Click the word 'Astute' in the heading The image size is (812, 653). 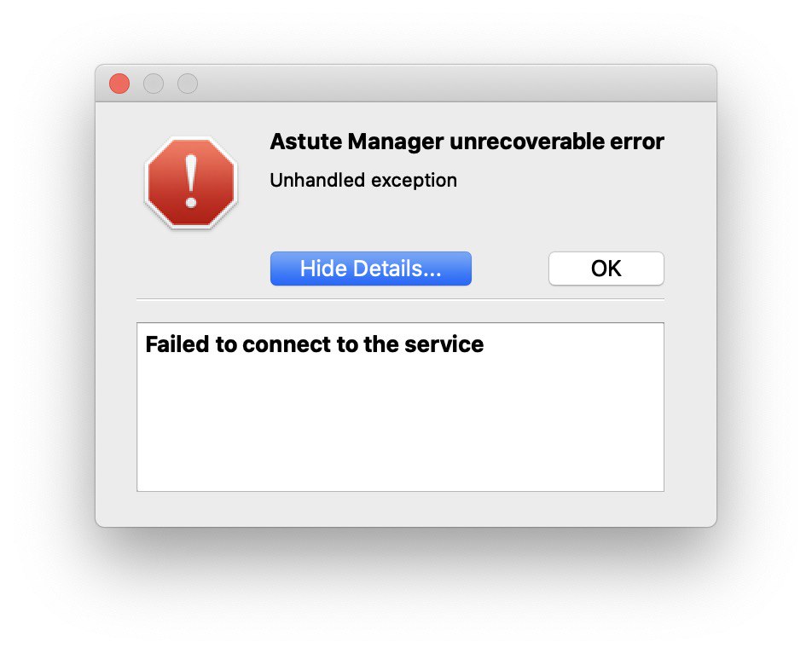tap(305, 142)
